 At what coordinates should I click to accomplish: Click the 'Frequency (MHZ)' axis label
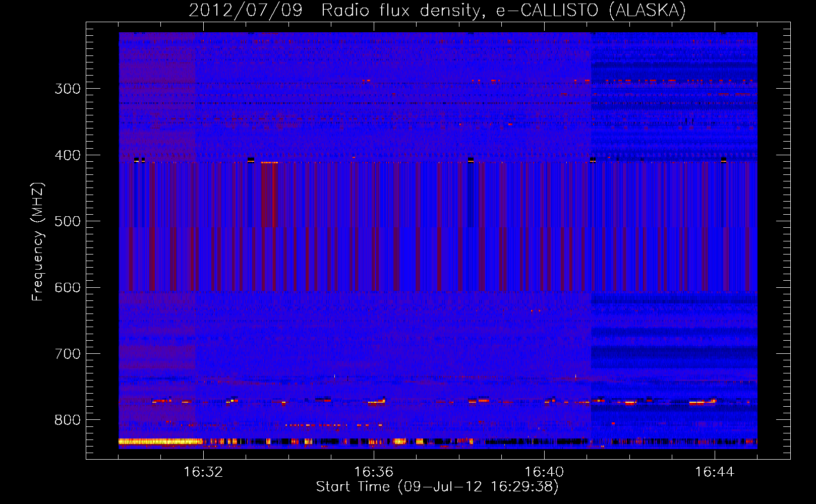pyautogui.click(x=38, y=242)
